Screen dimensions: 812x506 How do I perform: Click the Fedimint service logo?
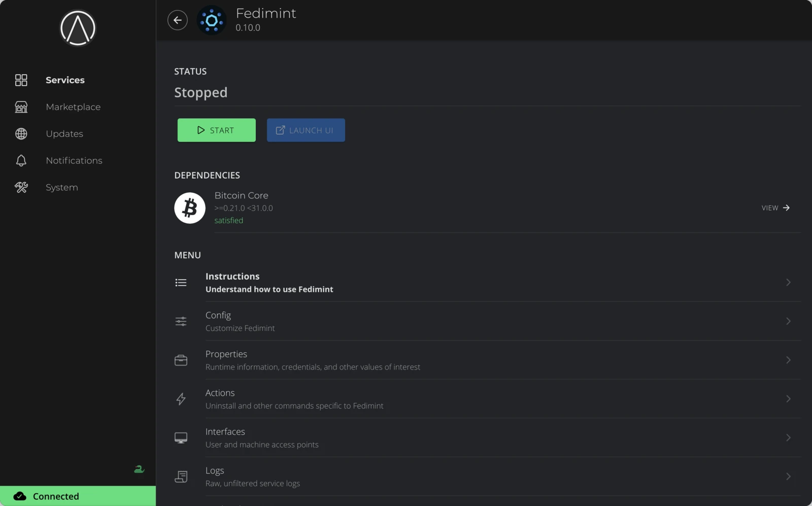tap(212, 20)
